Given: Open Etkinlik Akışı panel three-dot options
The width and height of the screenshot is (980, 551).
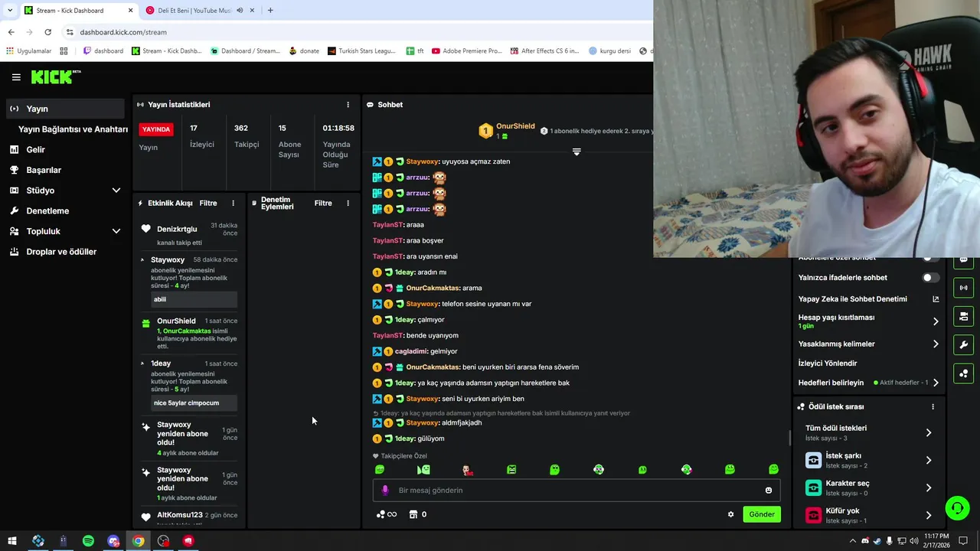Looking at the screenshot, I should tap(234, 204).
